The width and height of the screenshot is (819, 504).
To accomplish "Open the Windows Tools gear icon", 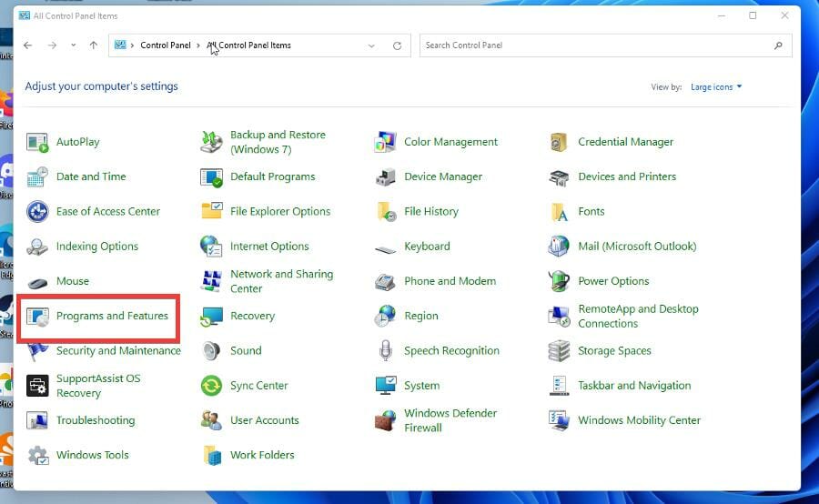I will point(38,456).
